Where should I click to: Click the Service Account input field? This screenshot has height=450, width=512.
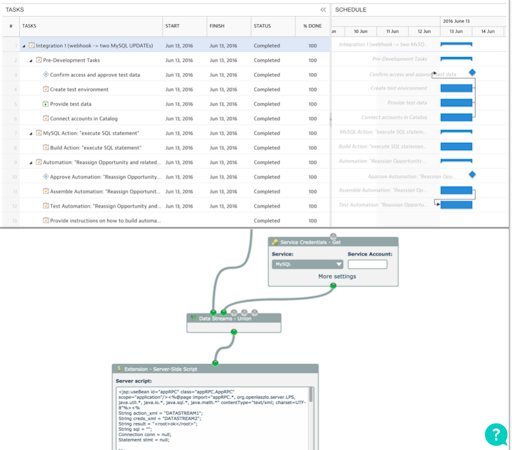[367, 264]
